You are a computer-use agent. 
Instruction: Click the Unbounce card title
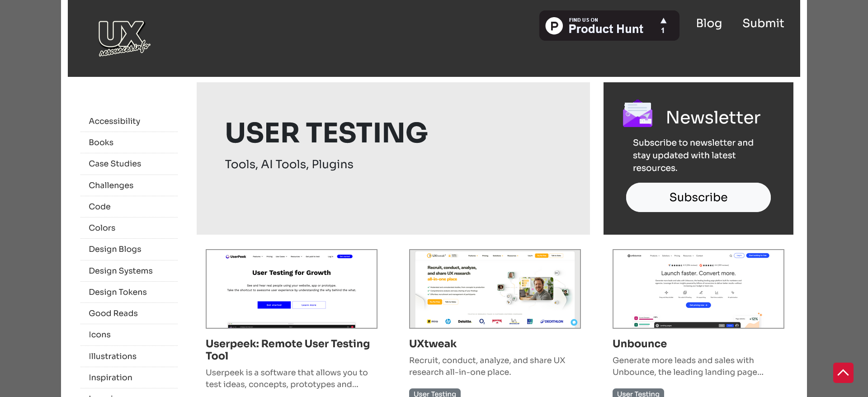[x=640, y=344]
